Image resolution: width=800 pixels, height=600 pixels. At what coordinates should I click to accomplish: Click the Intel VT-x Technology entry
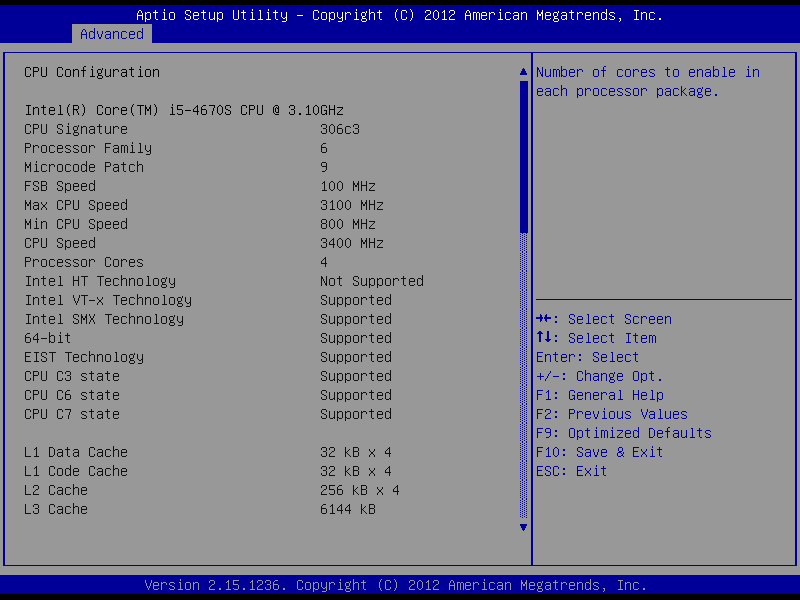pos(108,300)
